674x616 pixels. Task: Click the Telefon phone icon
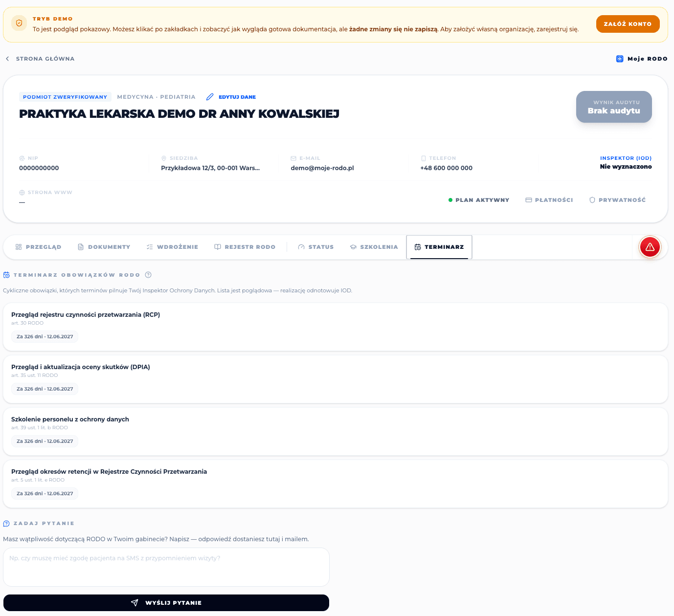(x=424, y=158)
